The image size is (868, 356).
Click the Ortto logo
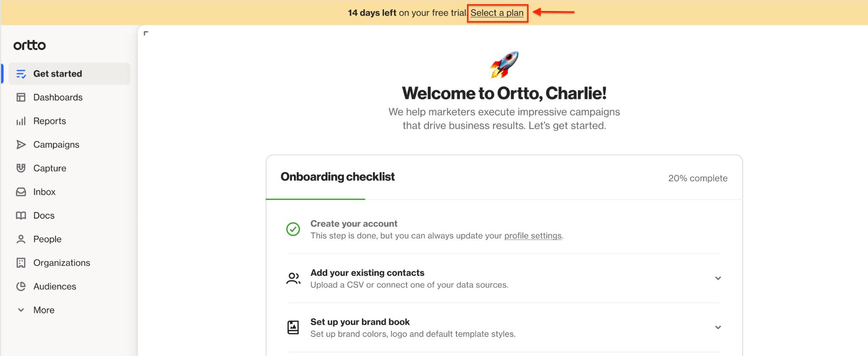coord(30,45)
